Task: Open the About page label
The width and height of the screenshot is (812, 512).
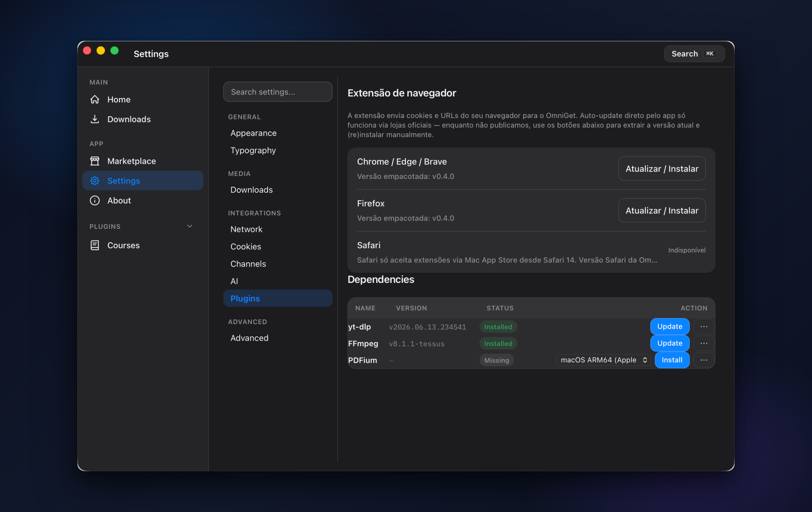Action: pos(119,200)
